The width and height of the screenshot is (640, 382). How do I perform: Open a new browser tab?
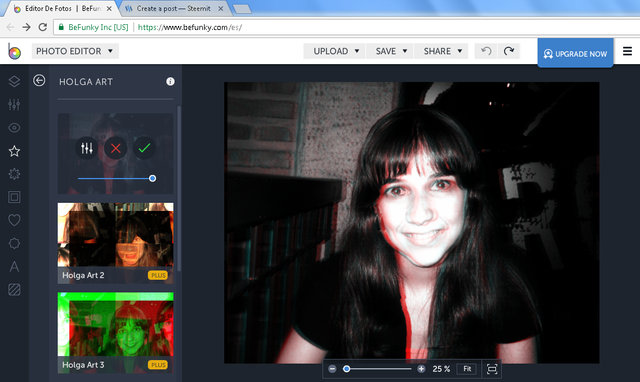point(242,9)
